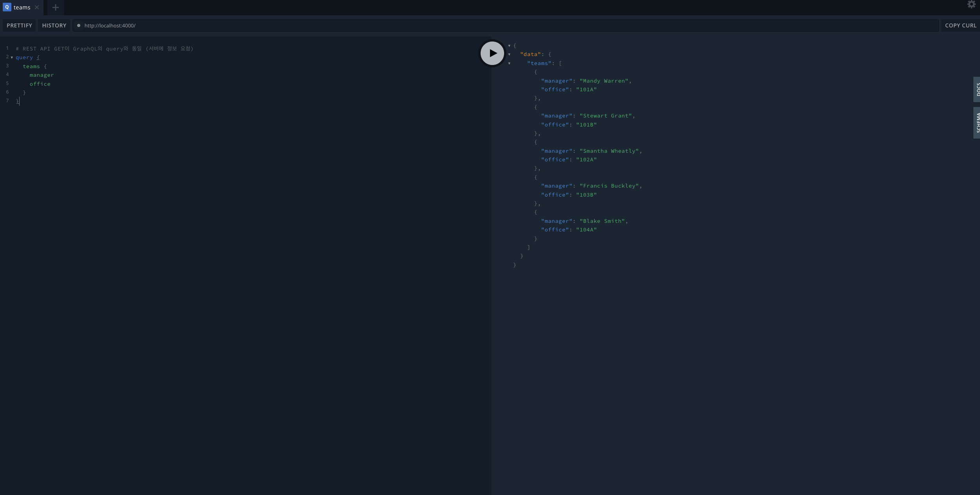Add a new tab with the plus icon
980x495 pixels.
pyautogui.click(x=56, y=7)
